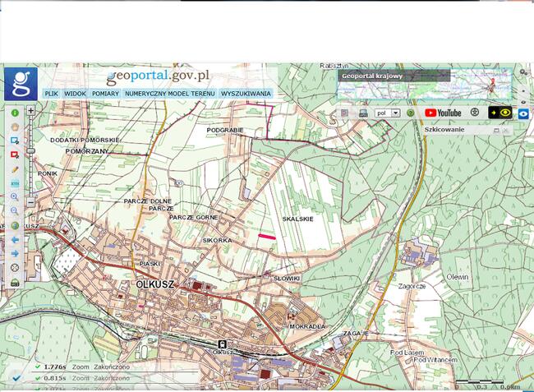Expand the NUMERYCZNY MODEL TERENU menu
This screenshot has width=534, height=392.
[170, 94]
